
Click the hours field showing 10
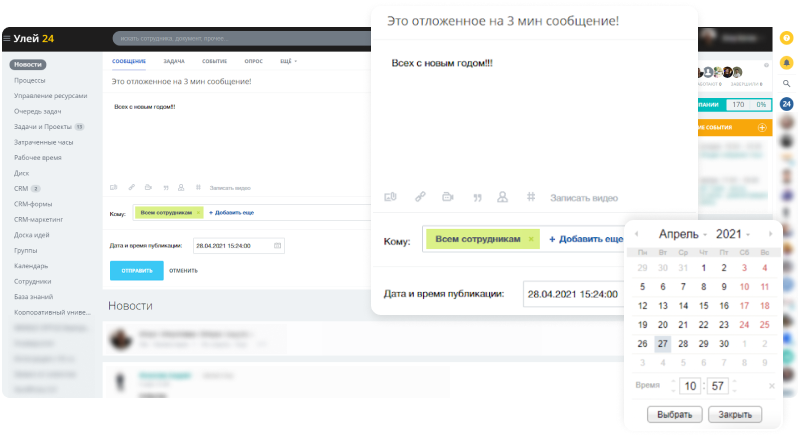[x=691, y=385]
